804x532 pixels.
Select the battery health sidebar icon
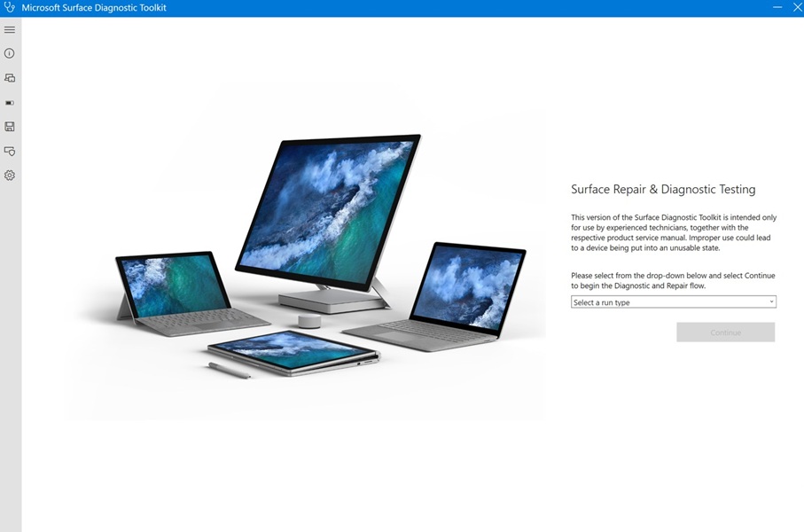click(x=10, y=102)
